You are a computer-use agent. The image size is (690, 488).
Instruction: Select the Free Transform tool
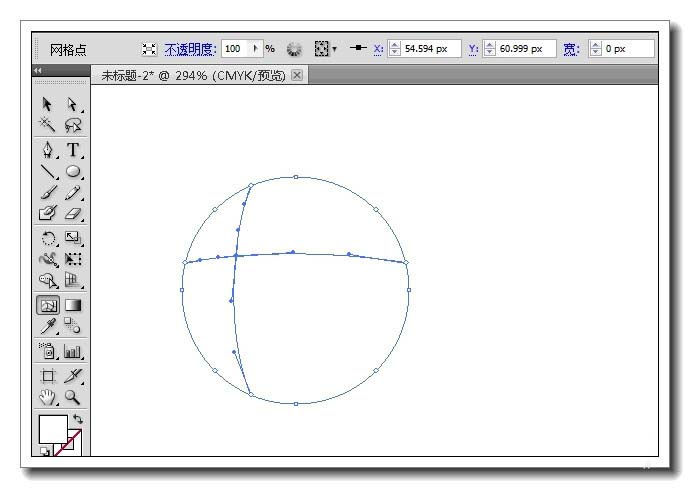[73, 259]
